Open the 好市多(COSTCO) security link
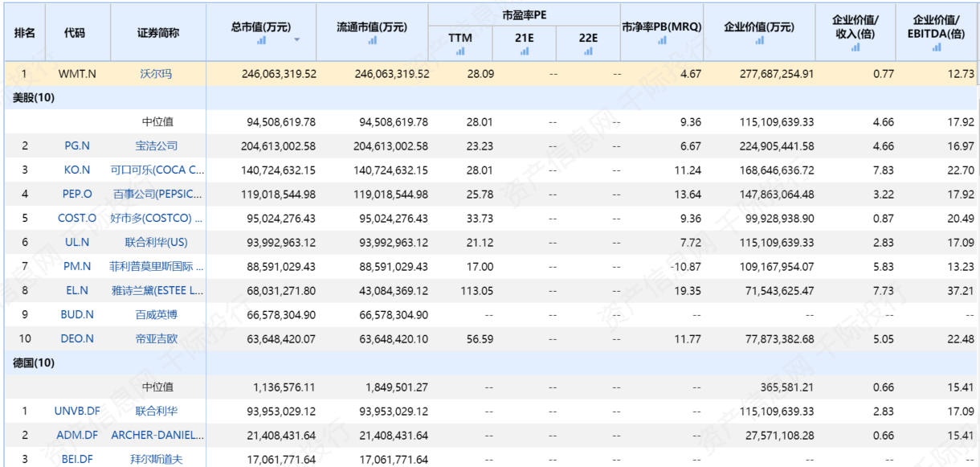This screenshot has width=980, height=467. (x=157, y=219)
